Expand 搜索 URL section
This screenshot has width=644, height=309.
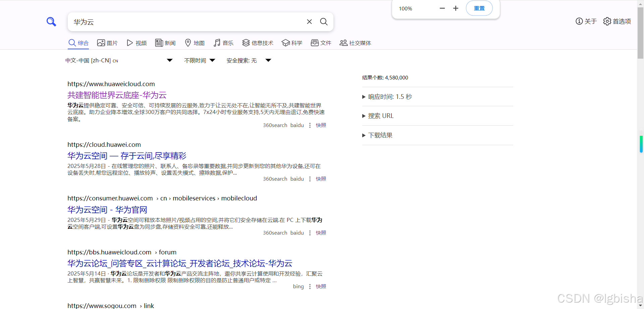click(378, 116)
